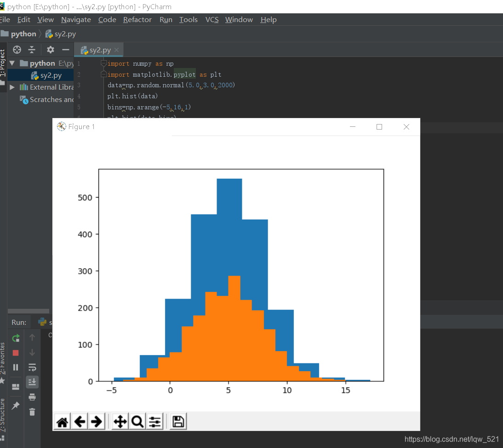This screenshot has width=503, height=448.
Task: Go back to previous figure view
Action: pyautogui.click(x=80, y=421)
